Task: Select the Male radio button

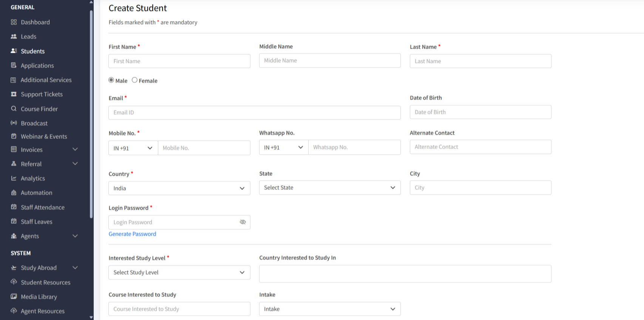Action: [111, 80]
